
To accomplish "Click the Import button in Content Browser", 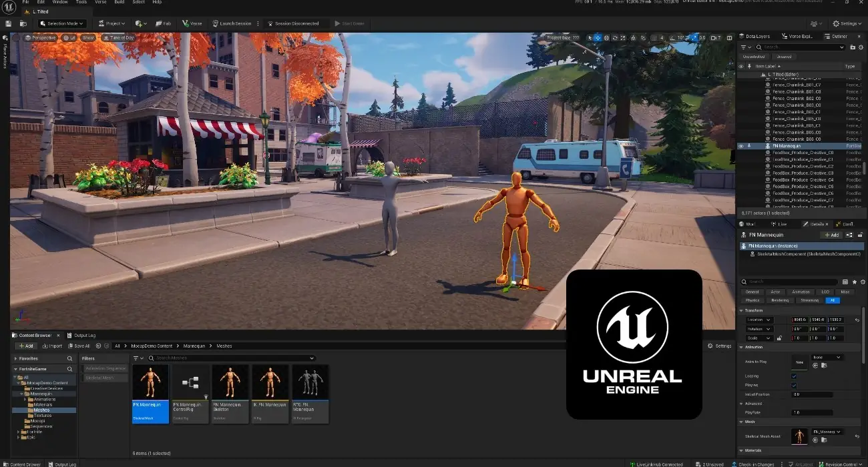I will point(52,346).
